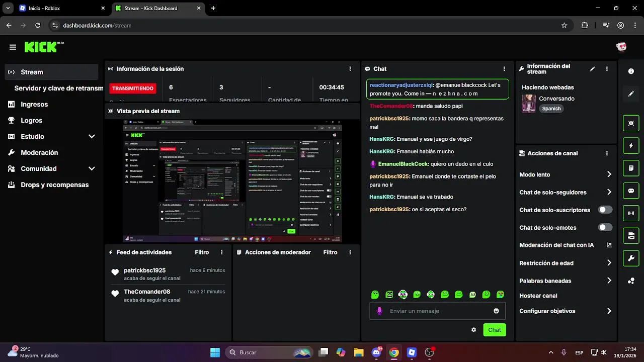Viewport: 644px width, 362px height.
Task: Click the info icon in the right rail
Action: tap(631, 71)
